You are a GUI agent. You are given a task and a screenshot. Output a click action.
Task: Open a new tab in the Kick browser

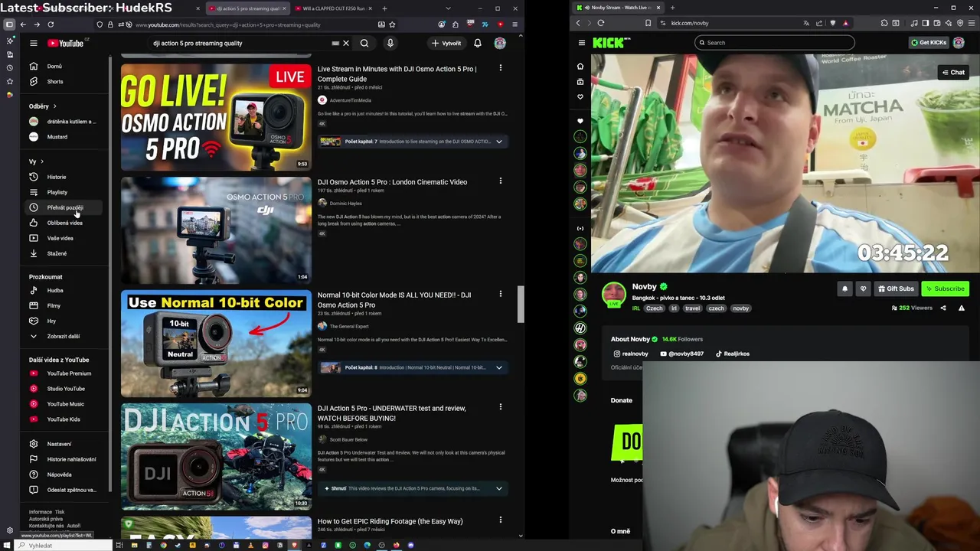[x=672, y=8]
